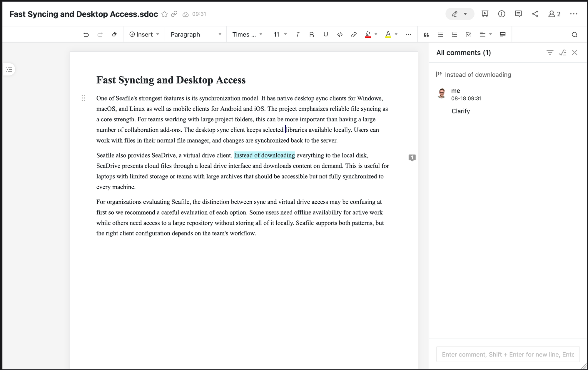Open the Paragraph style dropdown
The width and height of the screenshot is (588, 370).
click(x=196, y=34)
